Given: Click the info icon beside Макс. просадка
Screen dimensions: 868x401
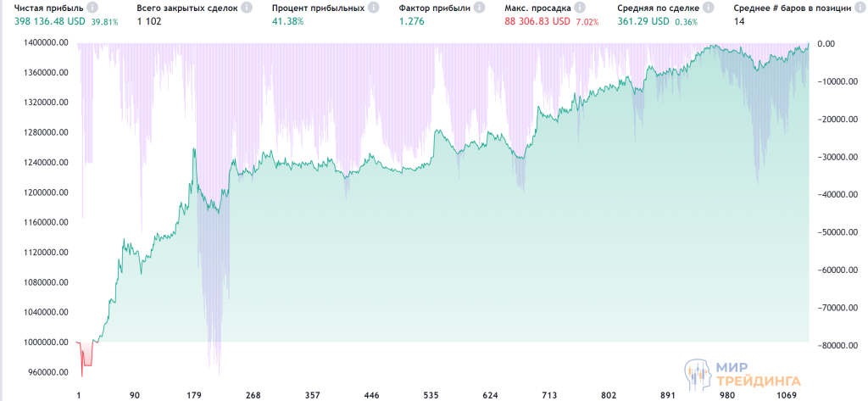Looking at the screenshot, I should point(578,8).
